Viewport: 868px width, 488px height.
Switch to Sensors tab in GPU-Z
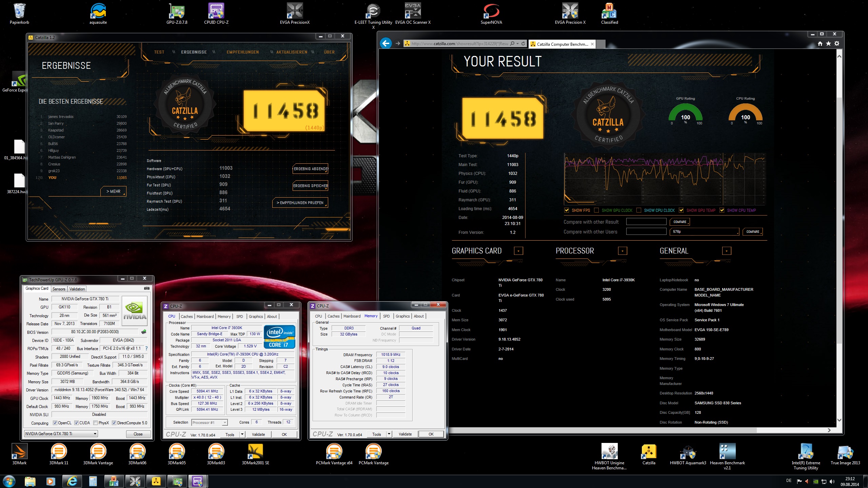click(59, 289)
